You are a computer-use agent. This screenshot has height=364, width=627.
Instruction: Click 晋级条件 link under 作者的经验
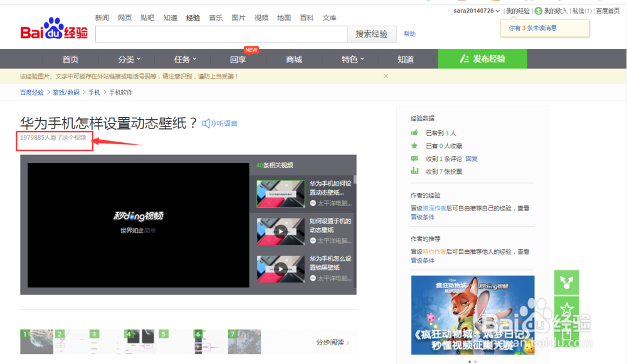[x=422, y=217]
